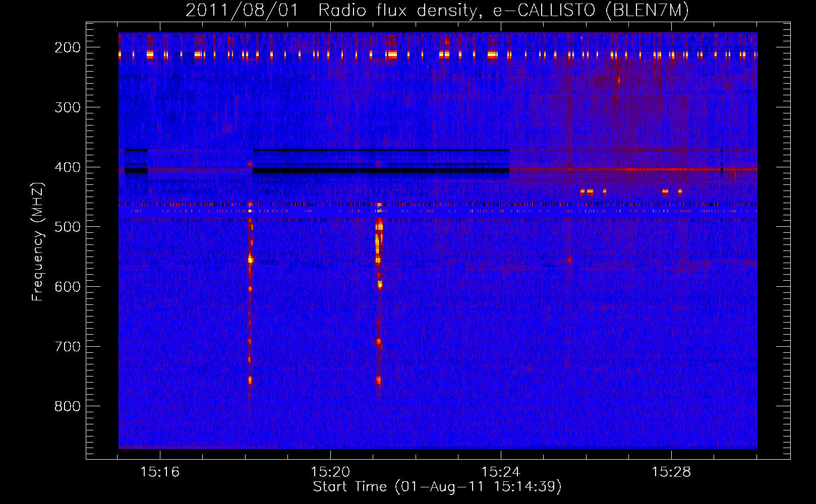Click the 'Start Time (01-Aug-11 15:14:39)' label

[437, 486]
